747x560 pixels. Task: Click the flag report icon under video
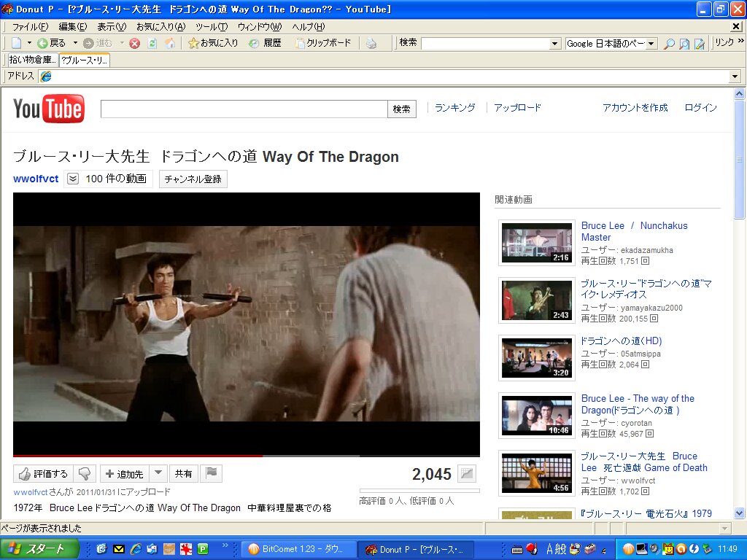(x=211, y=473)
